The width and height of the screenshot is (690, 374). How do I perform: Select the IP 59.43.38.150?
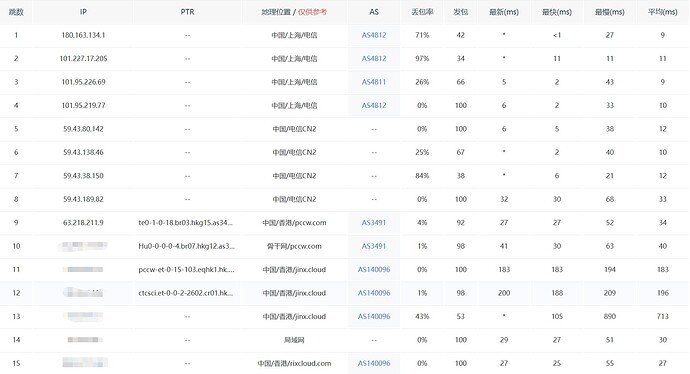coord(83,176)
